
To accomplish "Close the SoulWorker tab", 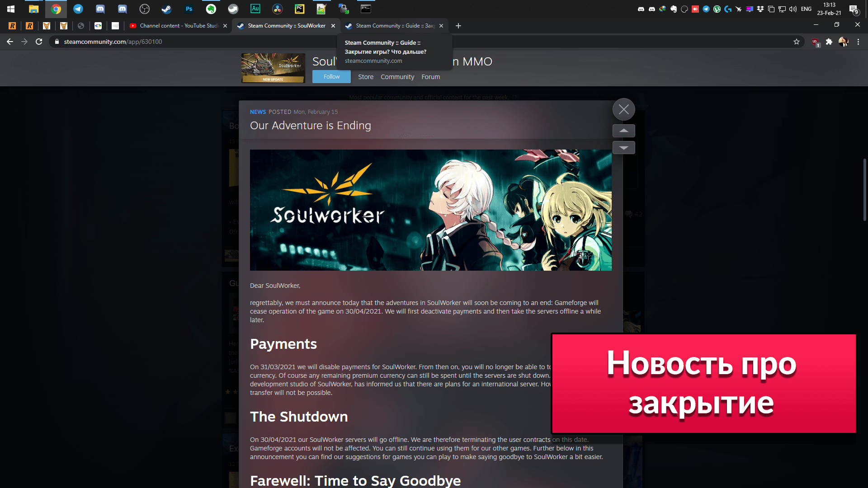I will [333, 26].
